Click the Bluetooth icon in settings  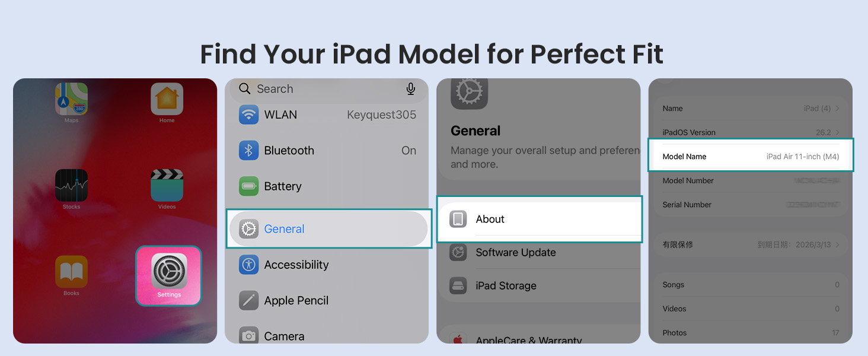[x=249, y=151]
